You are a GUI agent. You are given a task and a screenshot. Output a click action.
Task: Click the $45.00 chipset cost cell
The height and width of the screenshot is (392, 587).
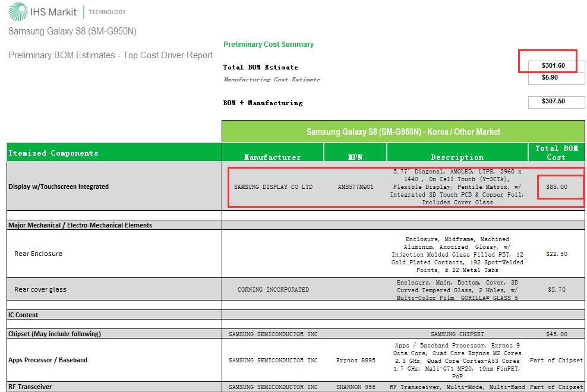tap(556, 334)
